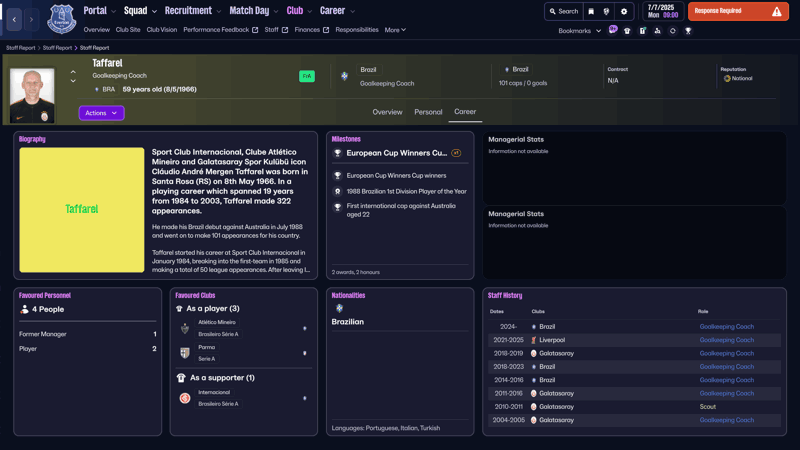800x450 pixels.
Task: Click the Parma club crest
Action: [x=185, y=353]
